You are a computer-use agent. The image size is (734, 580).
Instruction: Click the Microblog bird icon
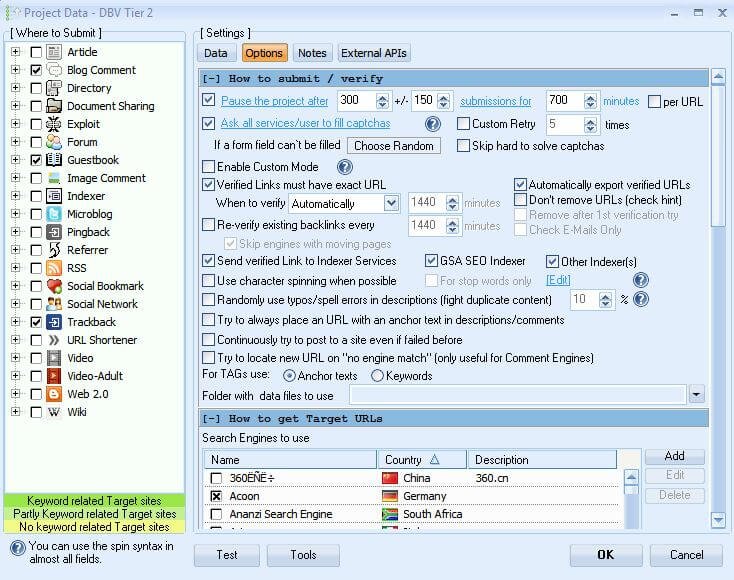(54, 214)
